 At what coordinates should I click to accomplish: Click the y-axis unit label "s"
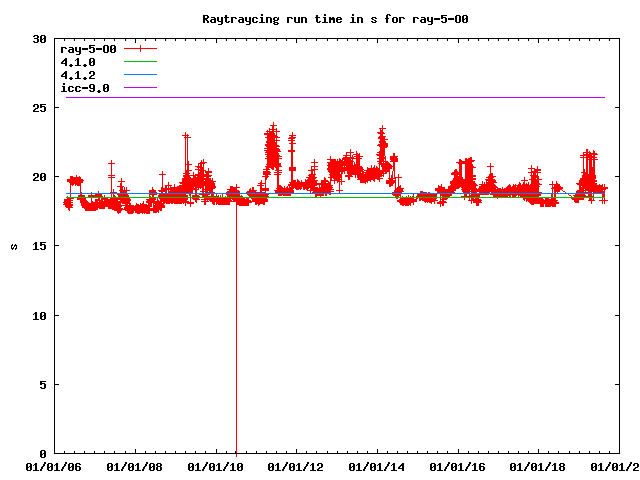[14, 246]
